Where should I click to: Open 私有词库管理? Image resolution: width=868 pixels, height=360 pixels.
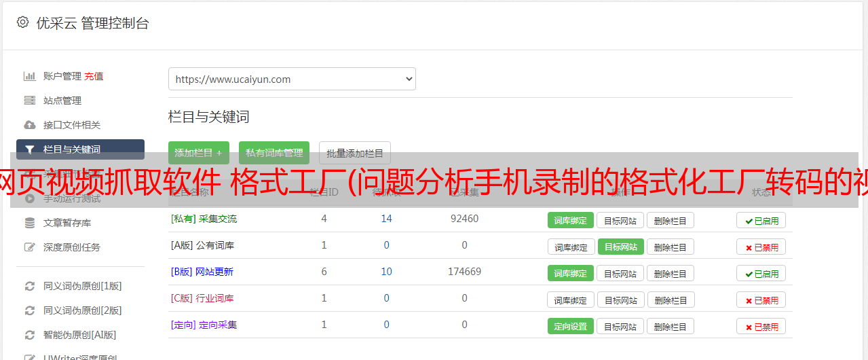274,153
